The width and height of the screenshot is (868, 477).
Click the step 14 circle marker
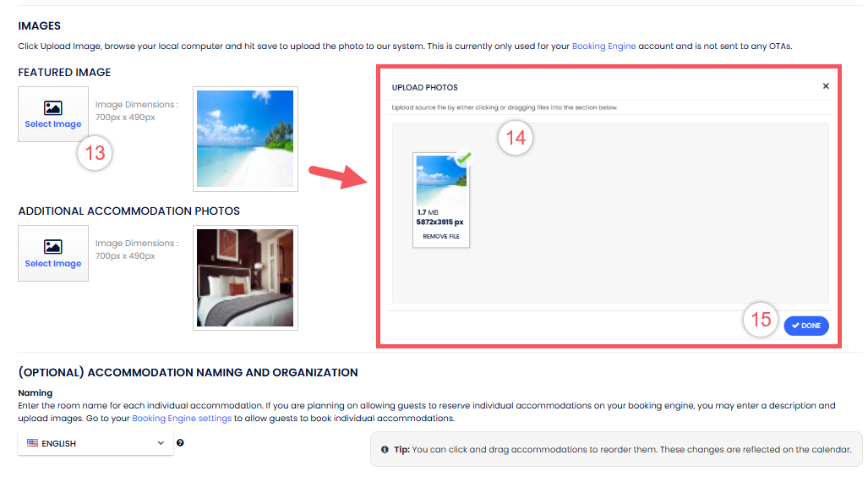516,138
